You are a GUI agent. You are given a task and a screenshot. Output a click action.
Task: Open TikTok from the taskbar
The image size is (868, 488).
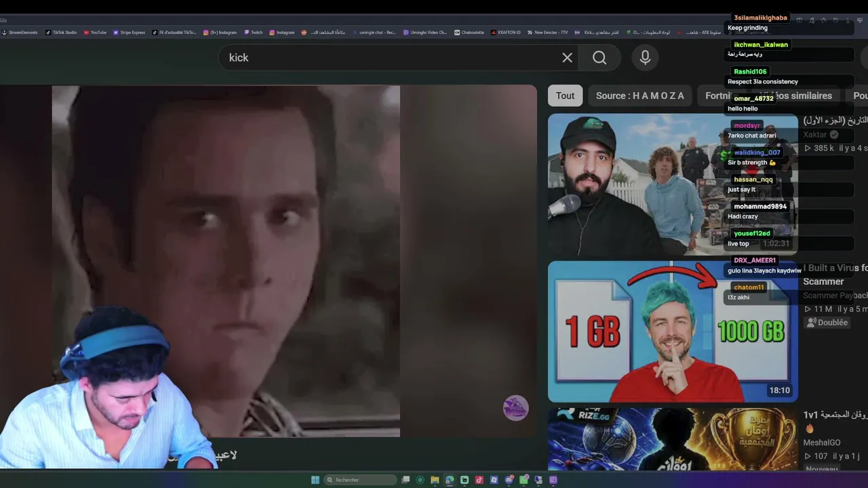(x=479, y=480)
